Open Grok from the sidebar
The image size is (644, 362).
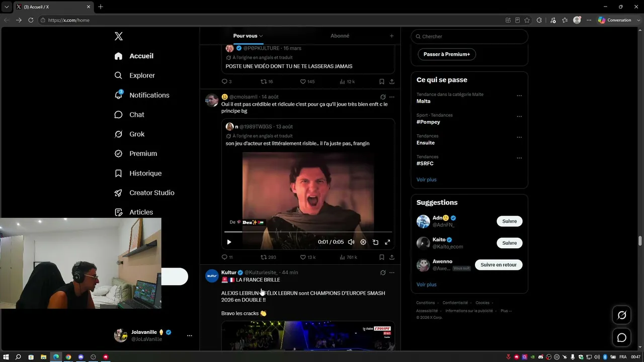pos(129,134)
